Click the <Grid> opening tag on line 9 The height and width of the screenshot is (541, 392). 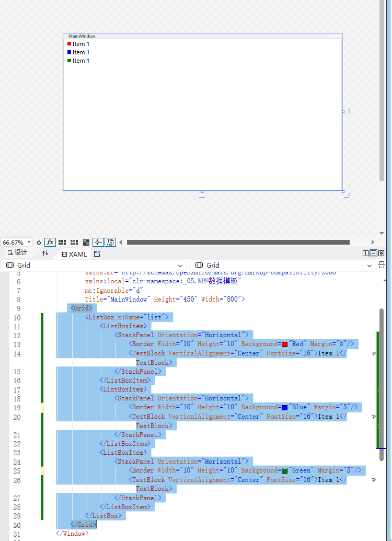pos(82,308)
